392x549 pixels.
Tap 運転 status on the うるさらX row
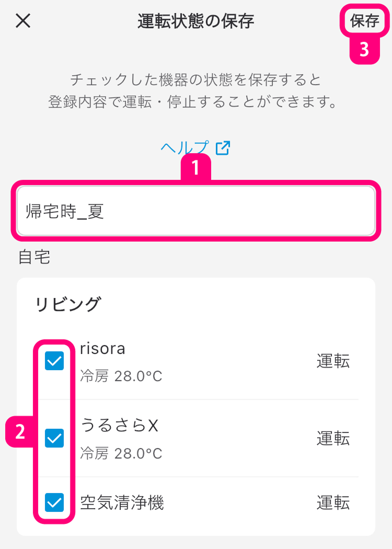[333, 439]
